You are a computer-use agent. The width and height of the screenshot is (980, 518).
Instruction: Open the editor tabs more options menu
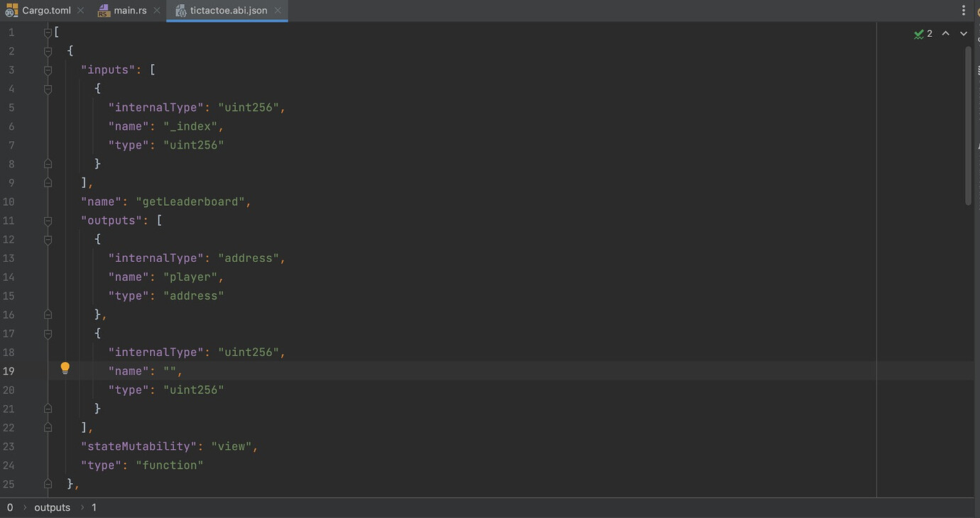(x=964, y=11)
